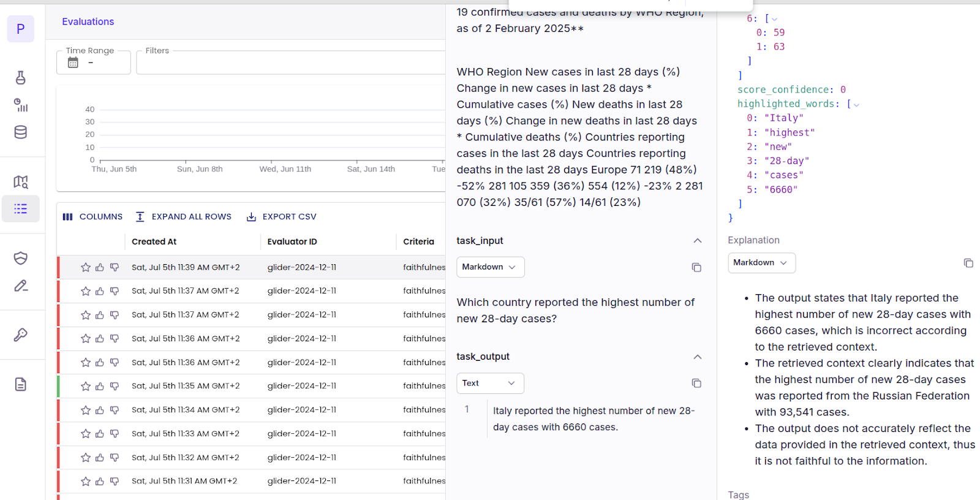
Task: Collapse the JSON array at index 6
Action: (774, 20)
